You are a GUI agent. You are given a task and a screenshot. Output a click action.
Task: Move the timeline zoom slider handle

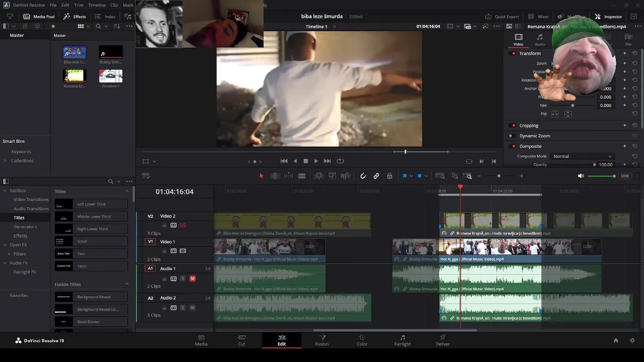(499, 176)
